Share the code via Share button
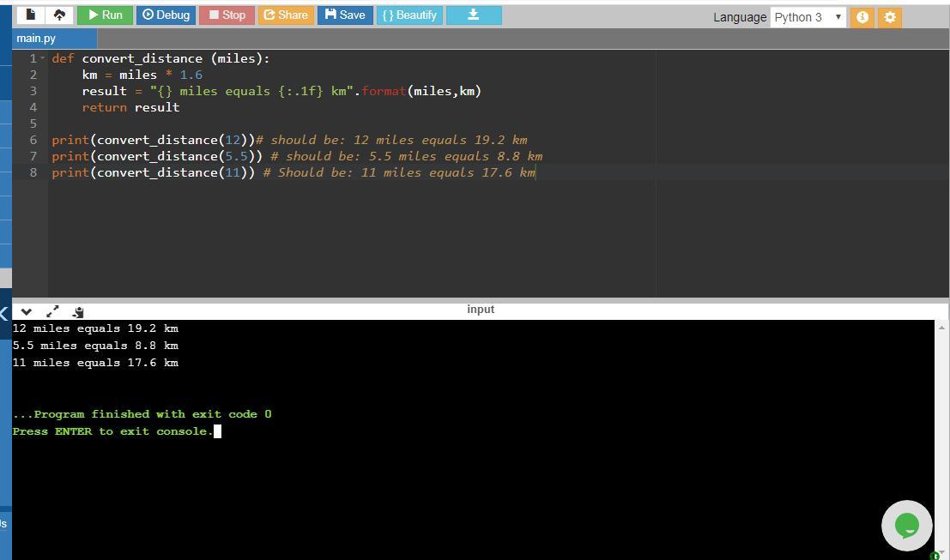This screenshot has width=950, height=560. click(285, 15)
